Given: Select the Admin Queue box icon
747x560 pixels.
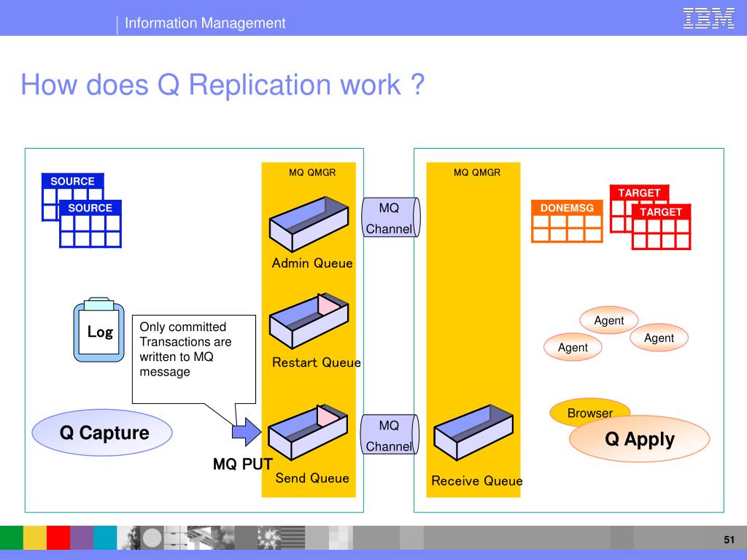Looking at the screenshot, I should [x=309, y=224].
